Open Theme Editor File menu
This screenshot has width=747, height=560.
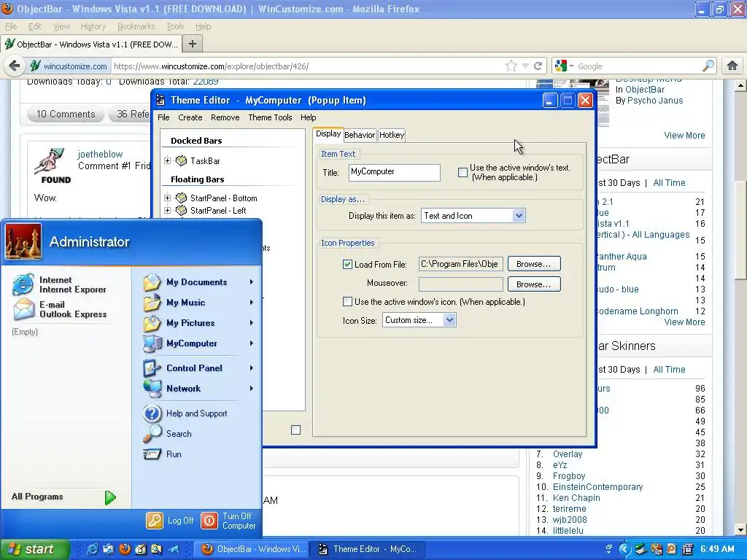pyautogui.click(x=163, y=117)
